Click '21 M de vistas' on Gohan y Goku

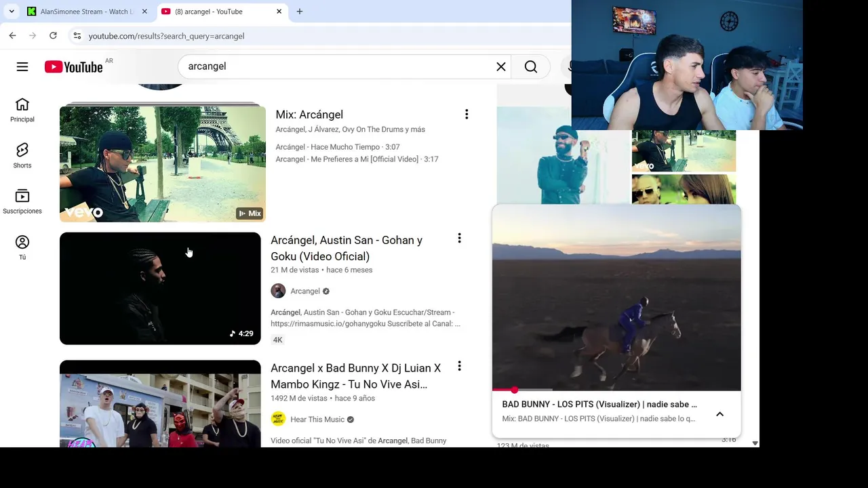point(294,270)
